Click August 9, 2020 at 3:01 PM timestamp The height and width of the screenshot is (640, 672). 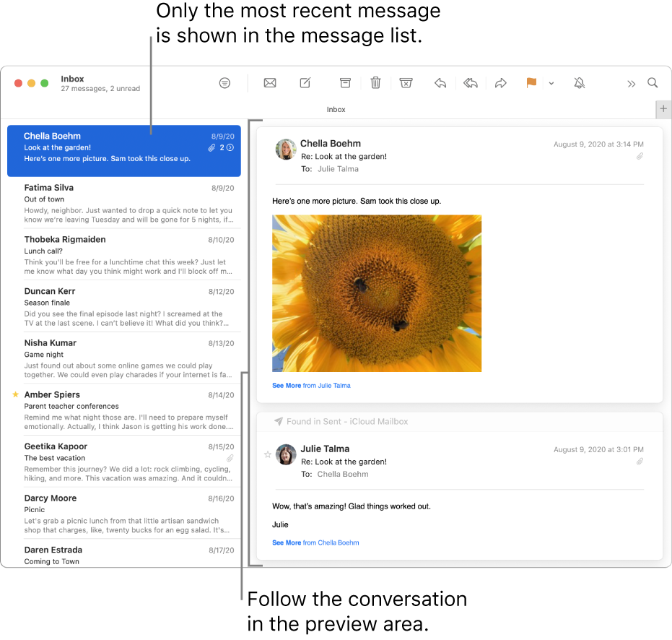pos(598,449)
